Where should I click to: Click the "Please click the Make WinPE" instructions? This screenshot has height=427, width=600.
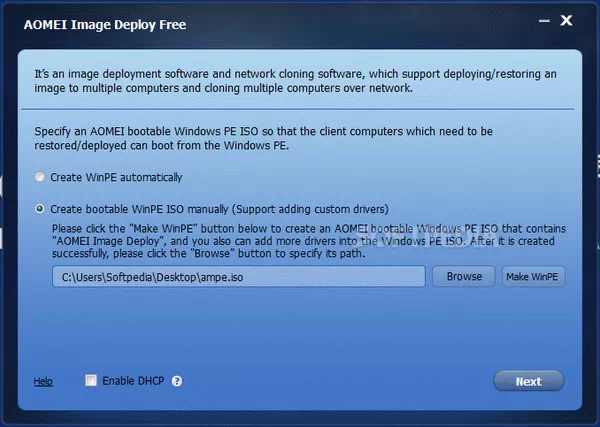[300, 240]
